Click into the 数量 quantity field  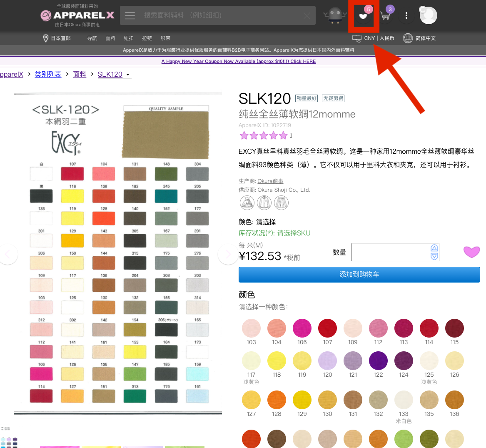point(390,252)
